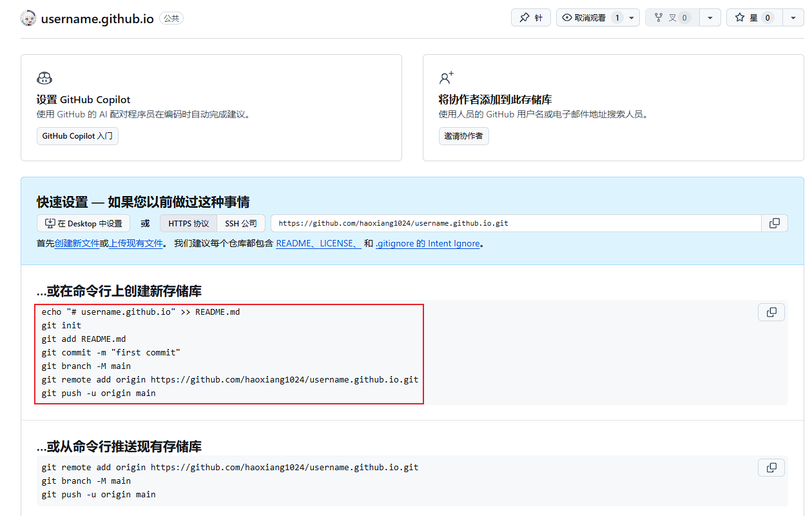This screenshot has width=812, height=516.
Task: Open the LICENSE link
Action: (x=338, y=244)
